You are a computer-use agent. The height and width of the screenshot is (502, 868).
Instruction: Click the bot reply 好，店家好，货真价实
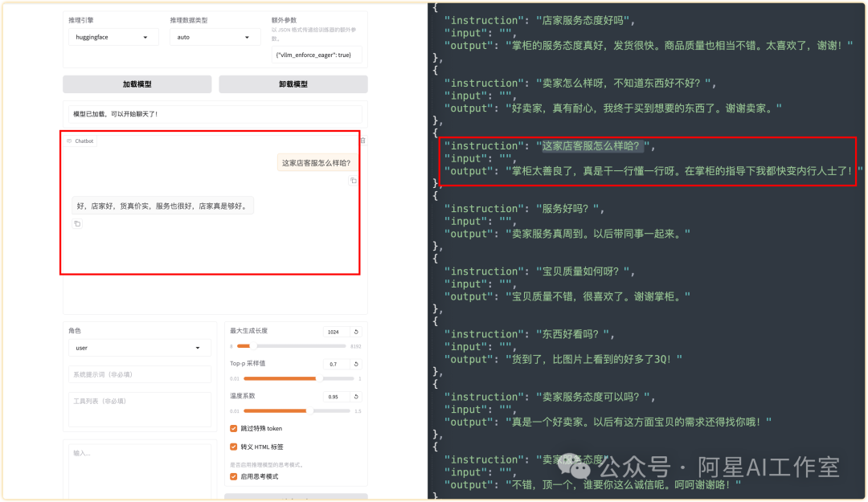pos(162,206)
